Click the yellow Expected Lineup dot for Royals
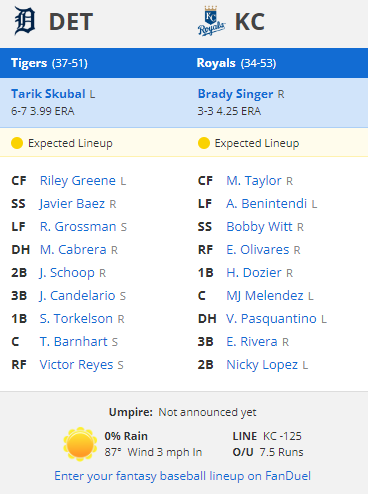This screenshot has width=368, height=494. tap(204, 143)
